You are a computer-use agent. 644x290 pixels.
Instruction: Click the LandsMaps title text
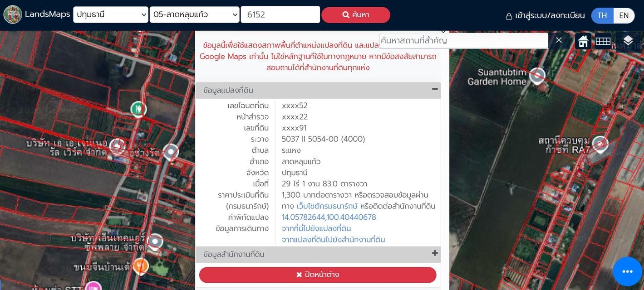click(47, 14)
